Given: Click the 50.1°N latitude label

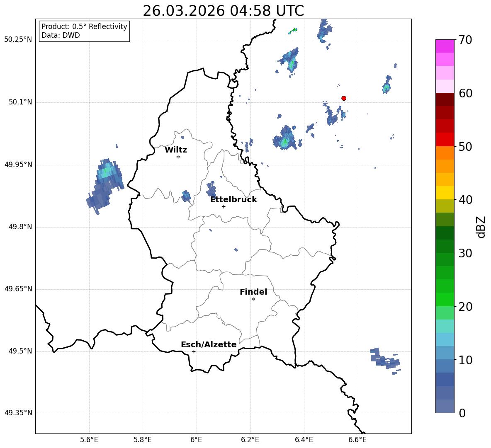Looking at the screenshot, I should tap(20, 102).
